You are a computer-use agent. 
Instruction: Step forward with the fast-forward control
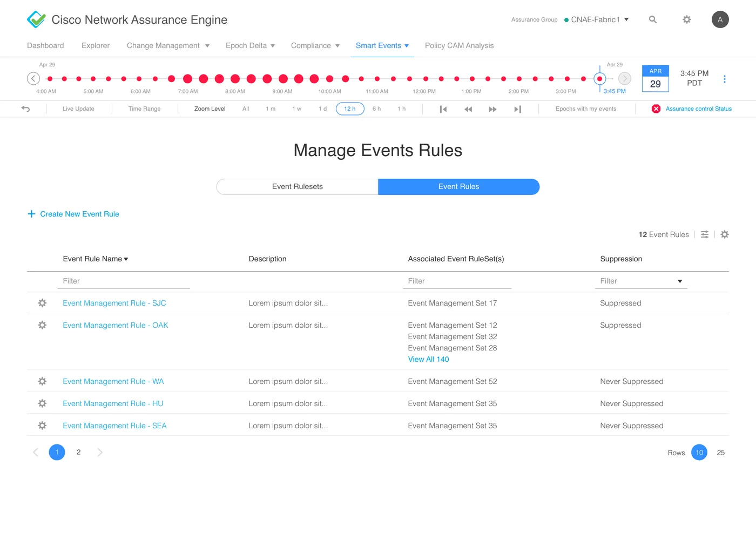click(x=492, y=109)
